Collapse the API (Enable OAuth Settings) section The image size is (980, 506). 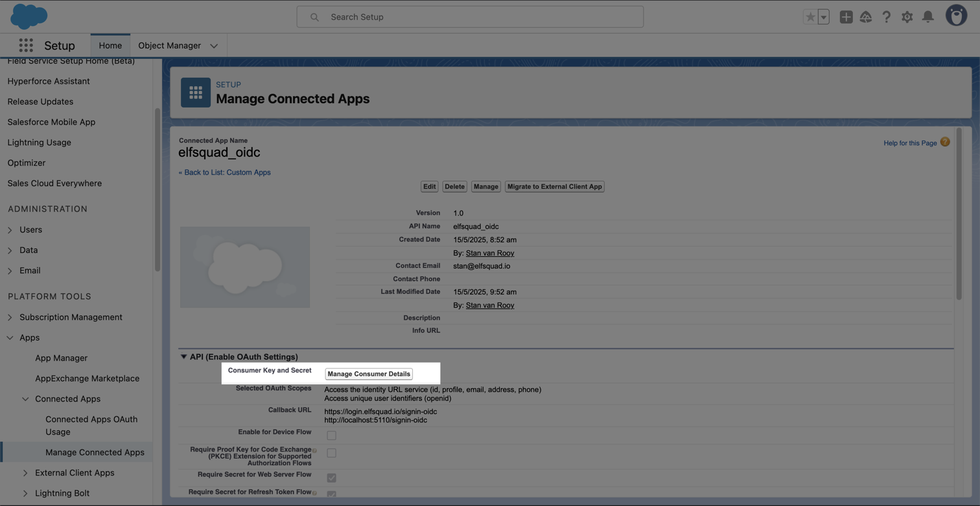coord(183,357)
